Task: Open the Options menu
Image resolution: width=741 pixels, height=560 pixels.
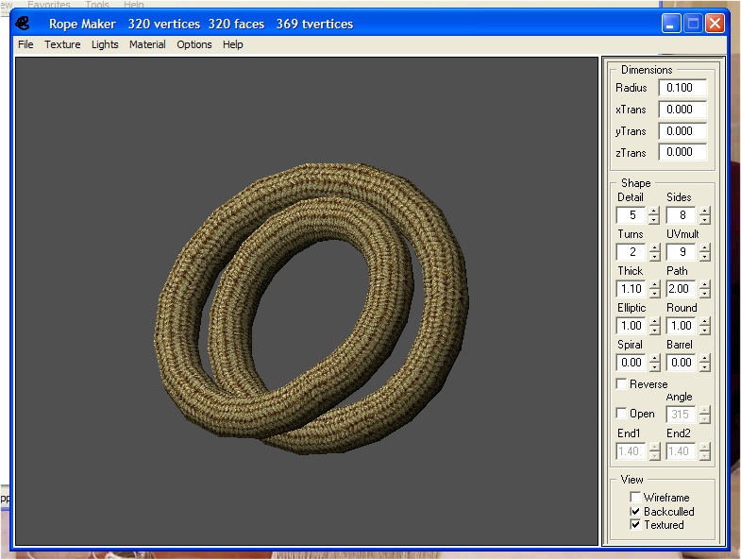Action: click(x=194, y=44)
